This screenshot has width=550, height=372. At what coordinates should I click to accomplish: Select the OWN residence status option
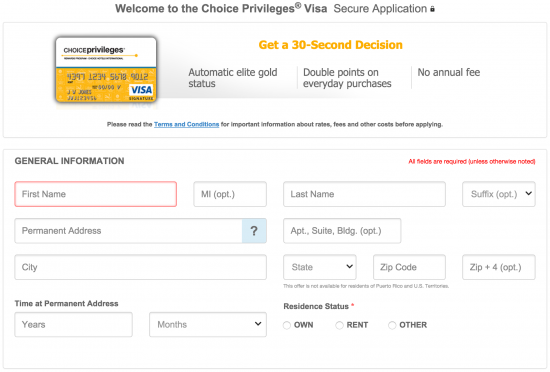coord(287,325)
